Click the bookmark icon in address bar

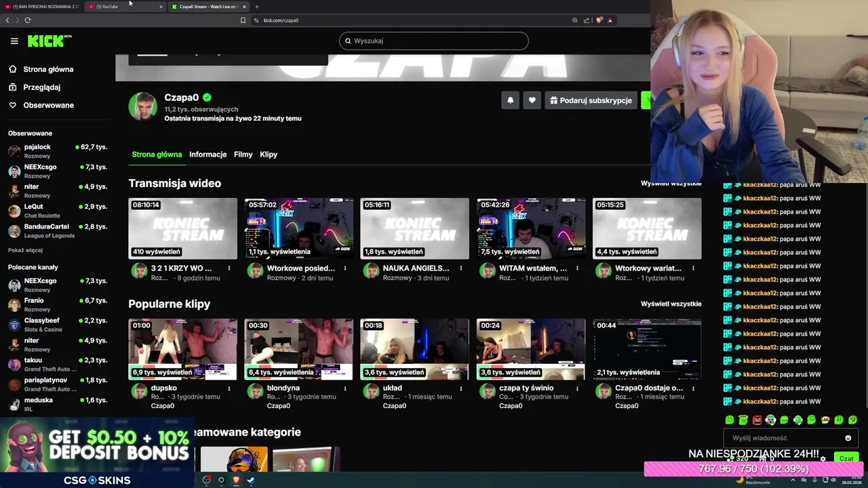(243, 20)
